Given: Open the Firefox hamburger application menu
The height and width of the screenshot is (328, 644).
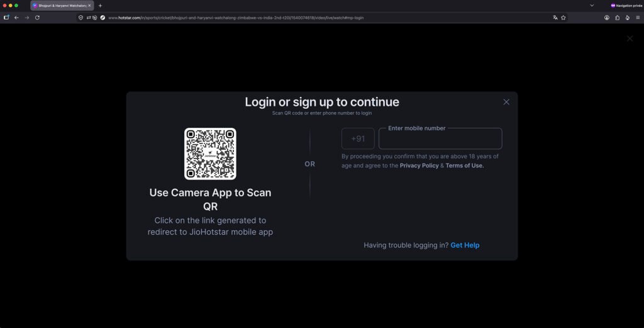Looking at the screenshot, I should (x=638, y=18).
